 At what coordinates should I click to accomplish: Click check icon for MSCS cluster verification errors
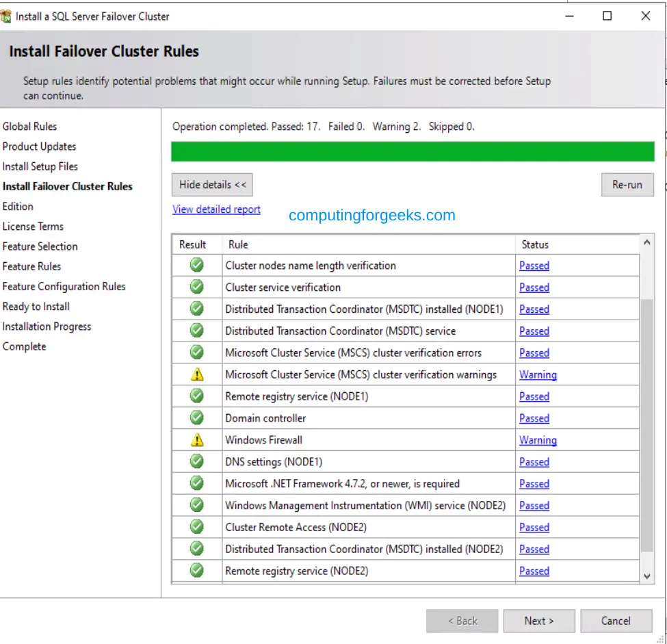(x=196, y=352)
